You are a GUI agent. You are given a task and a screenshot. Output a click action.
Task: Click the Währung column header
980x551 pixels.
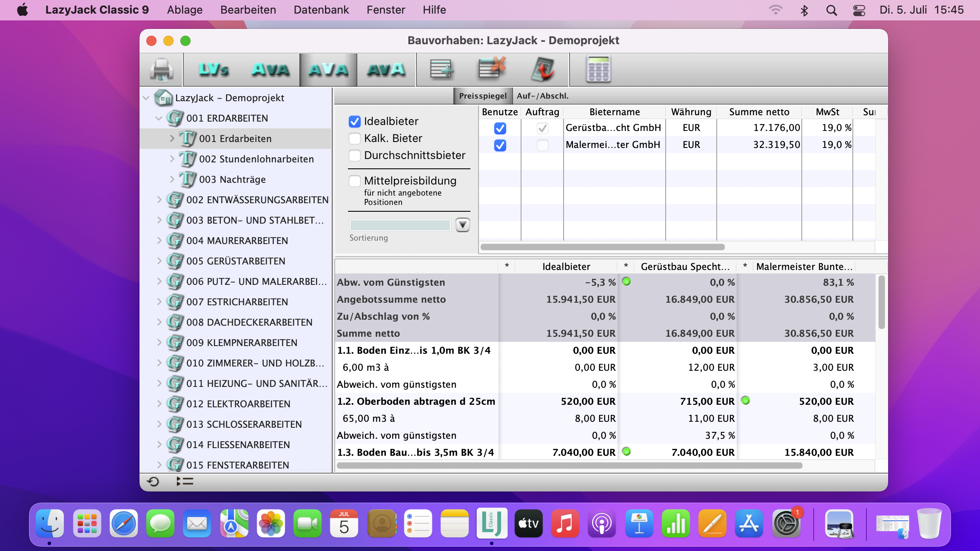point(691,112)
